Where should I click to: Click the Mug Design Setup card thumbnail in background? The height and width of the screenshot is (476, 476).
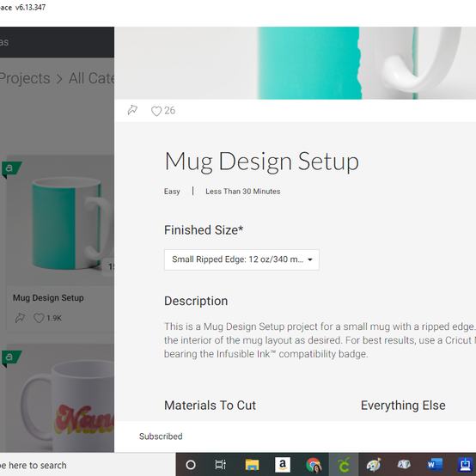(60, 221)
